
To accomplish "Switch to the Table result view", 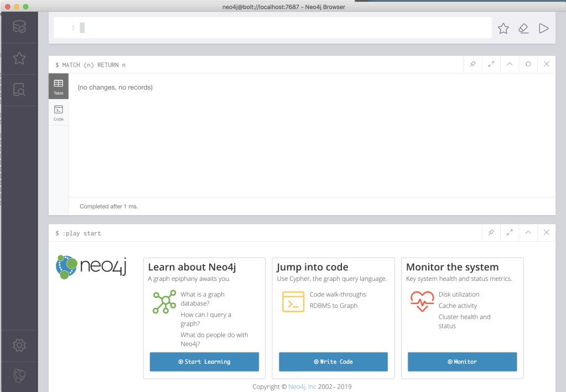I will click(59, 86).
